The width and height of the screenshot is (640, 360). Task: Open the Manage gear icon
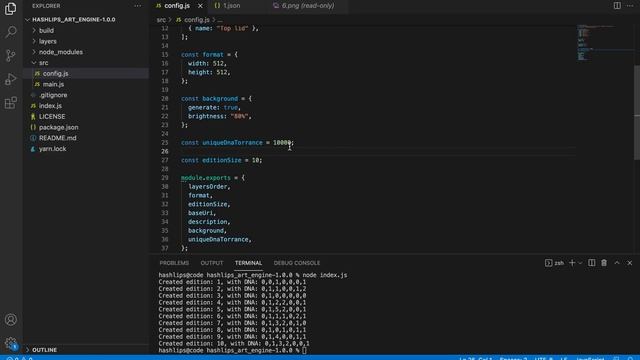click(11, 343)
